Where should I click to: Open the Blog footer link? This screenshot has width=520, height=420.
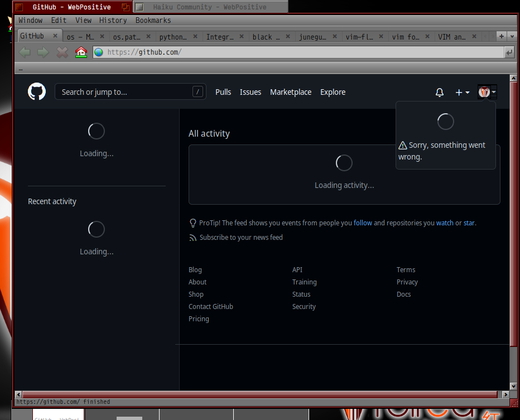pyautogui.click(x=195, y=270)
